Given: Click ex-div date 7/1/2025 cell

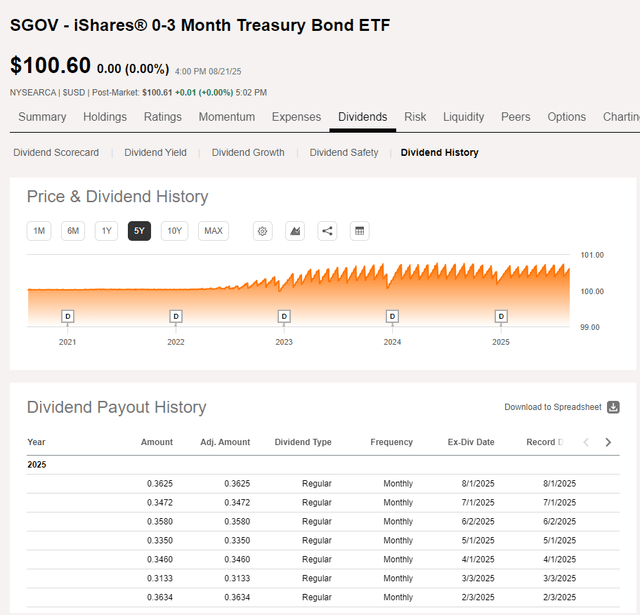Looking at the screenshot, I should pyautogui.click(x=478, y=502).
